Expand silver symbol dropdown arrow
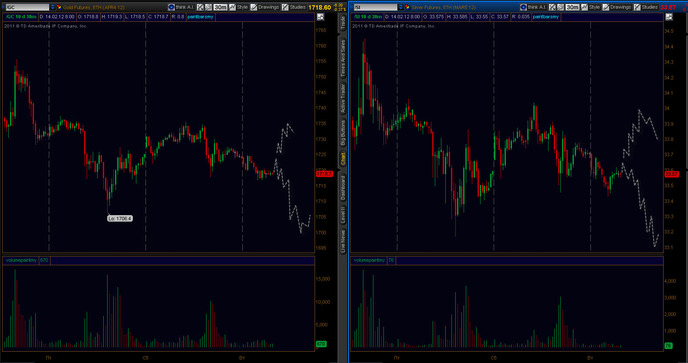Screen dimensions: 688x363 coord(401,7)
